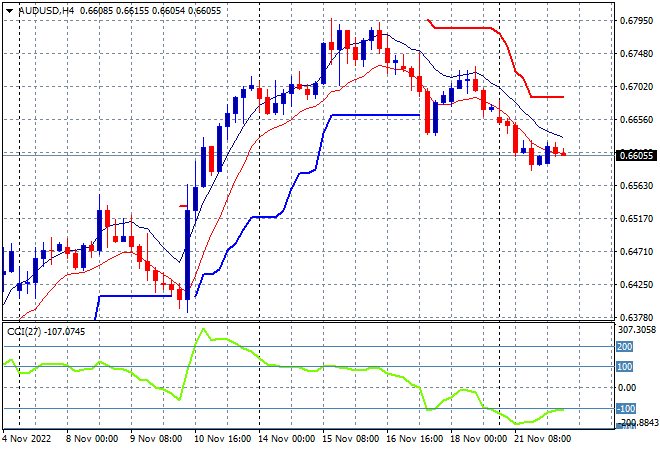Click the 307.3058 scale maximum label
This screenshot has height=450, width=660.
(x=637, y=330)
